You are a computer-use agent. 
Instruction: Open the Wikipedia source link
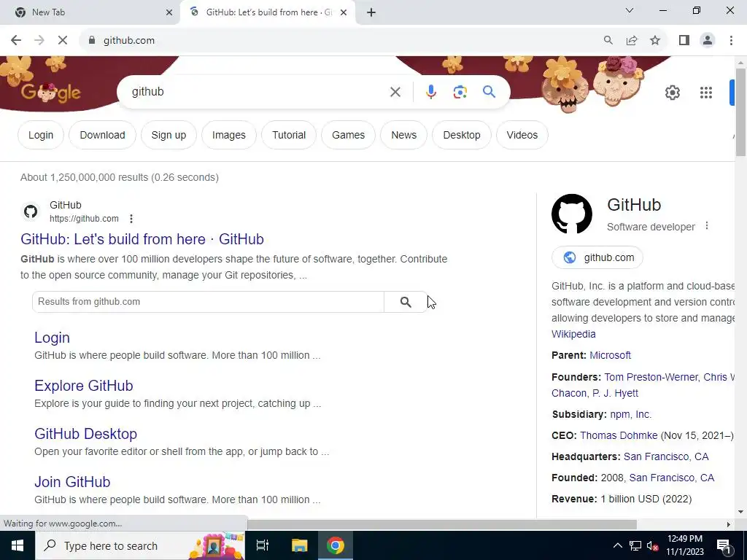tap(573, 334)
